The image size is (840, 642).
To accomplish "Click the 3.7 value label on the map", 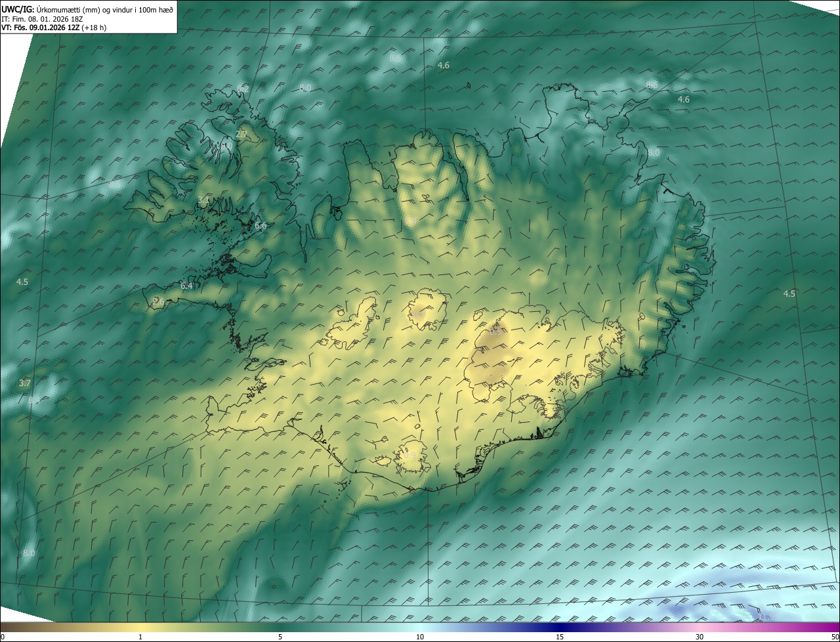I will (25, 383).
